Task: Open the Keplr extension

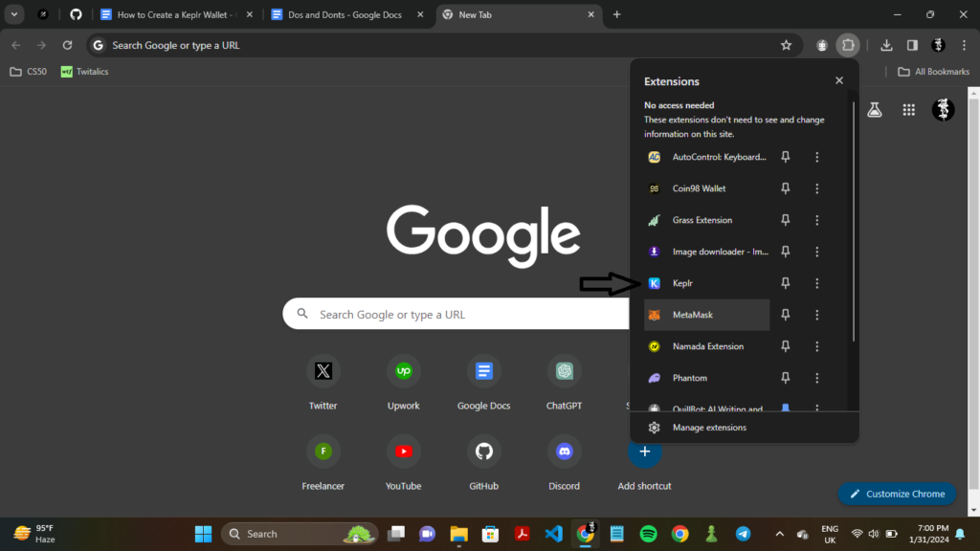Action: point(681,283)
